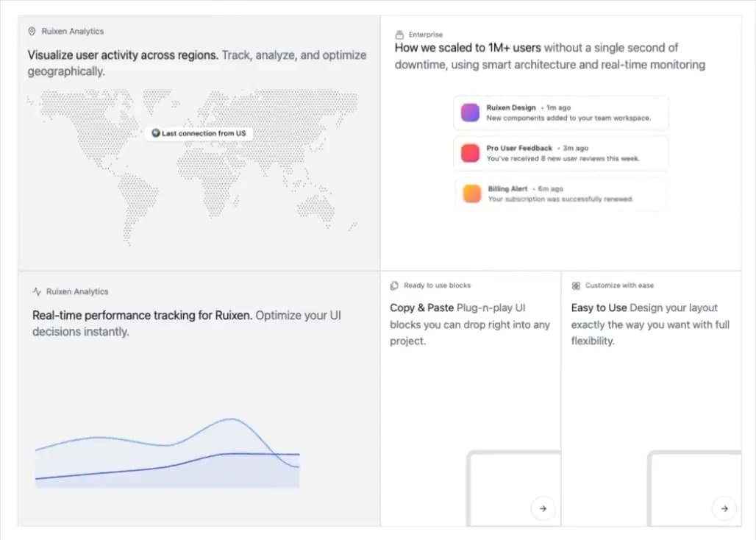The height and width of the screenshot is (540, 756).
Task: Open the Easy to Use card arrow button
Action: point(724,508)
